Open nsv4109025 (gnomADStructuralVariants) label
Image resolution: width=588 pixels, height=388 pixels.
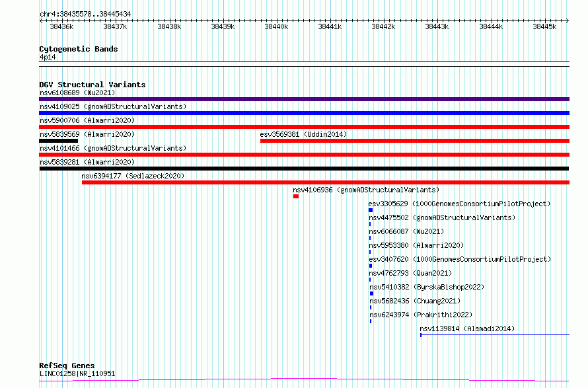point(113,106)
